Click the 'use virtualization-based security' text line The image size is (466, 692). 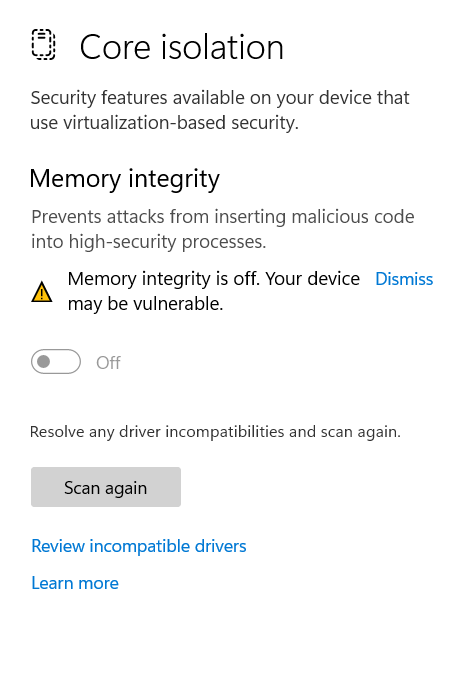point(164,123)
